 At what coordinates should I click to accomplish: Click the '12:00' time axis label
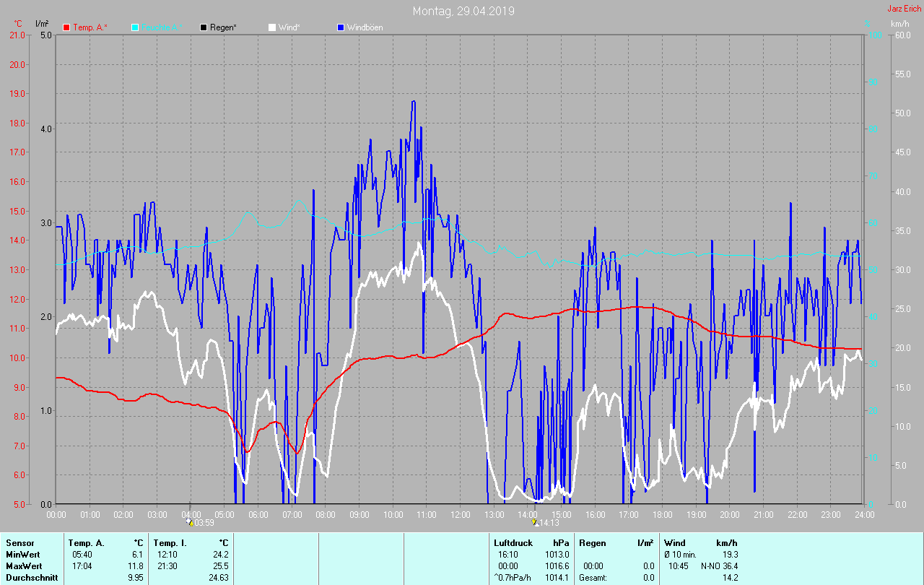[460, 514]
